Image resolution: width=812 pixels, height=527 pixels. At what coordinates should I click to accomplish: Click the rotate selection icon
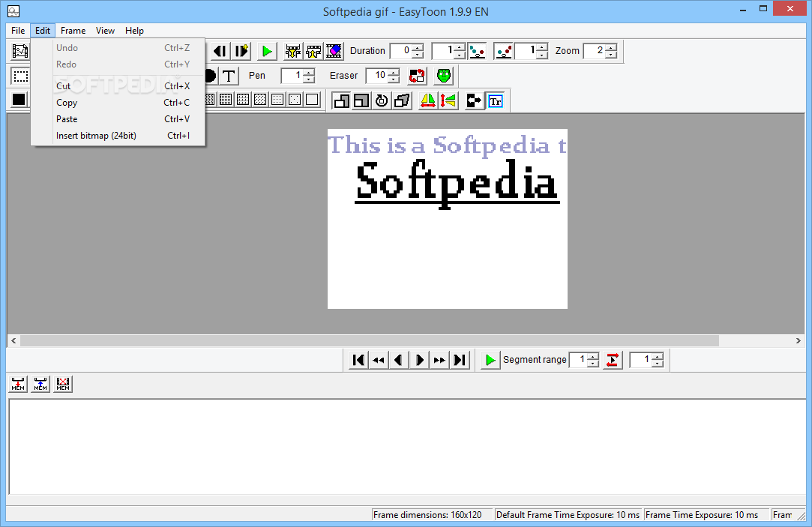point(382,101)
